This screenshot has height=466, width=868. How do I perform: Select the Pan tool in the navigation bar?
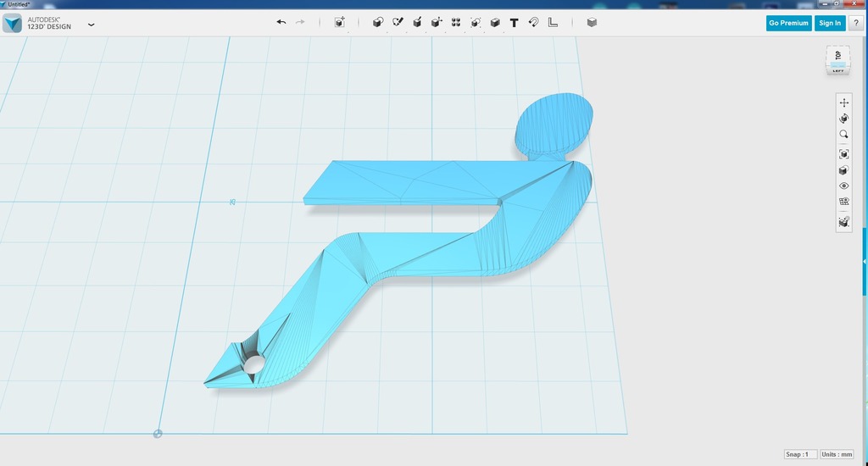click(x=843, y=103)
